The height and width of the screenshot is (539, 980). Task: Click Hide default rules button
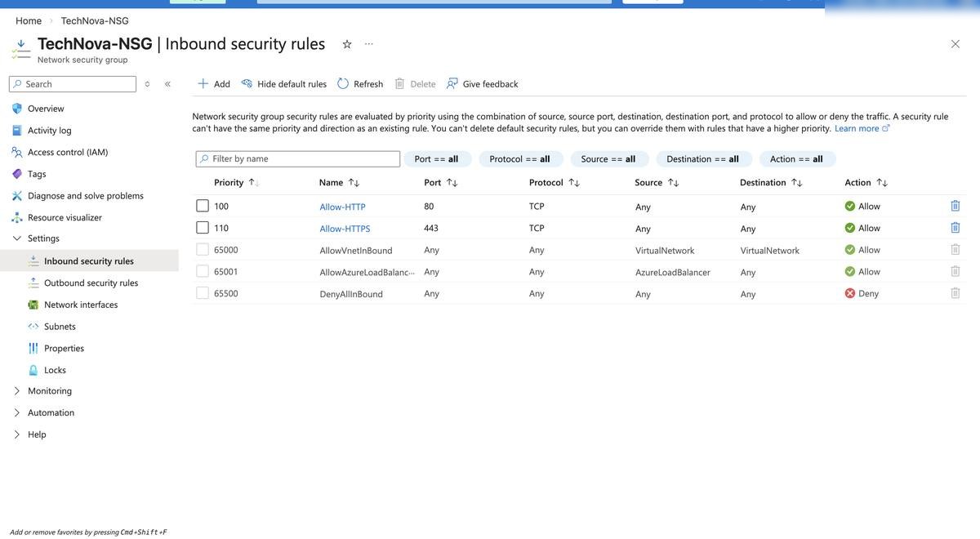pos(283,83)
